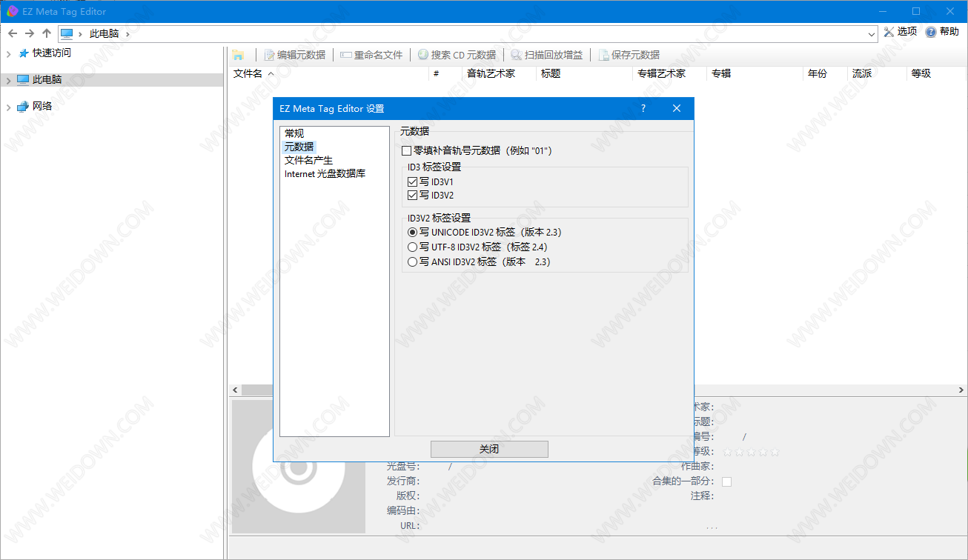
Task: Click the 等级 star rating control
Action: (x=751, y=451)
